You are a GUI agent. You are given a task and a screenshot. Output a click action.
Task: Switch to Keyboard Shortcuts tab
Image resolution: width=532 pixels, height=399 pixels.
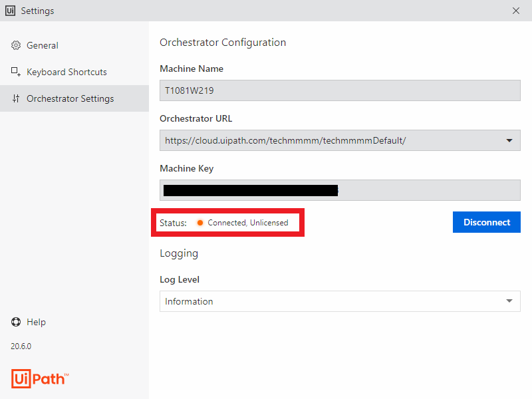(66, 72)
